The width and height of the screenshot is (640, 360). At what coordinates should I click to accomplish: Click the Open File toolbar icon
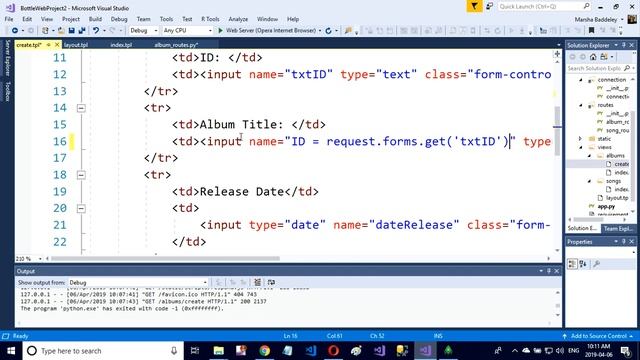click(x=61, y=31)
